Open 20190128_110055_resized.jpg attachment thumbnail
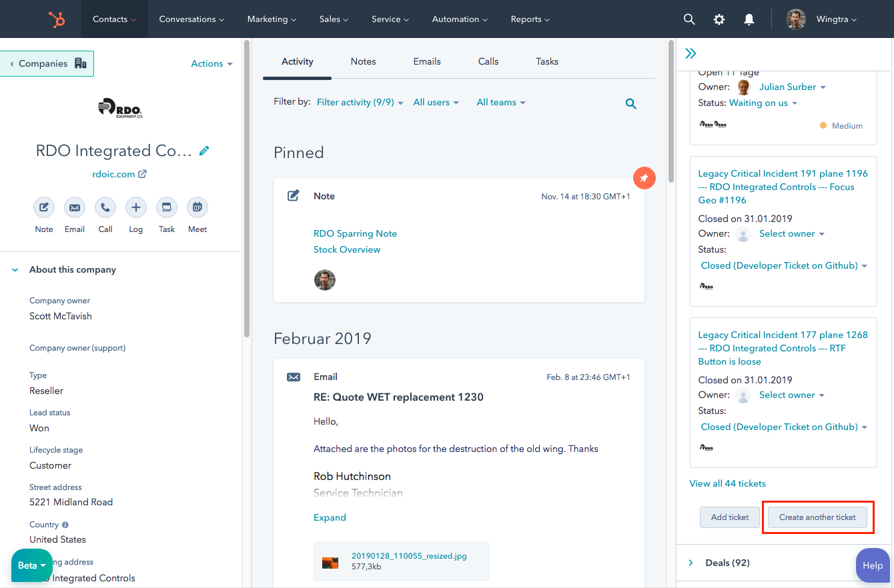The height and width of the screenshot is (588, 894). (x=330, y=561)
